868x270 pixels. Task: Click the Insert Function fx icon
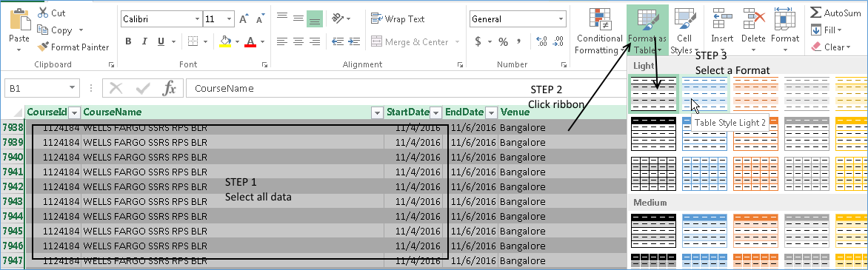click(x=169, y=88)
